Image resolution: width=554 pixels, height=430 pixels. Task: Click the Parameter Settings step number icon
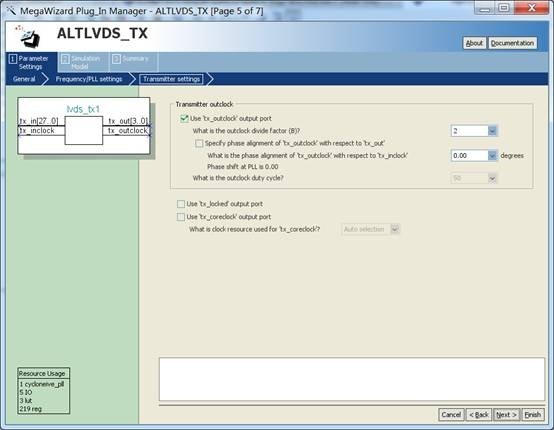point(13,59)
